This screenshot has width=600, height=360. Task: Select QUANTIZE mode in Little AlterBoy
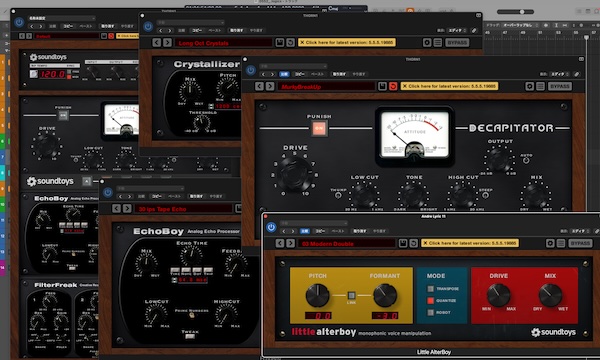[x=430, y=301]
